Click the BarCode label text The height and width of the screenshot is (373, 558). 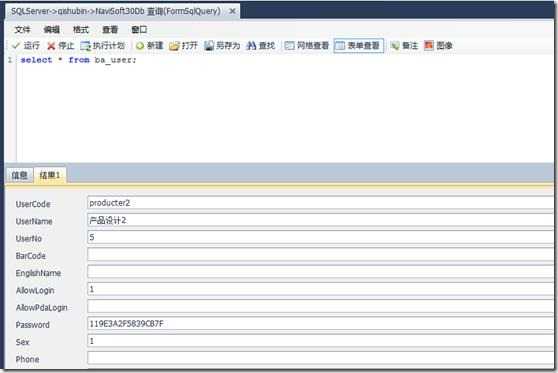point(31,256)
